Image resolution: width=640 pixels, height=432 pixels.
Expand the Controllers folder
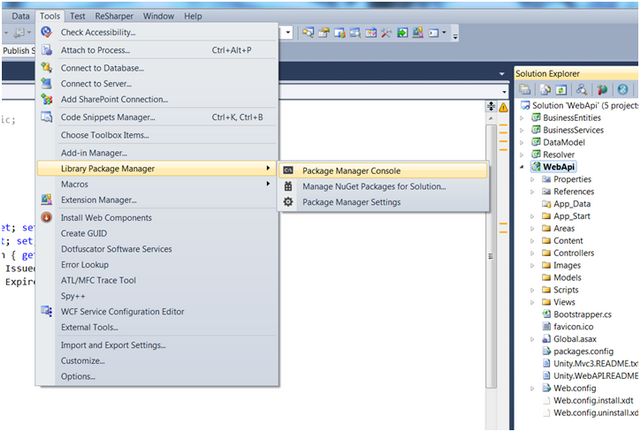point(532,253)
